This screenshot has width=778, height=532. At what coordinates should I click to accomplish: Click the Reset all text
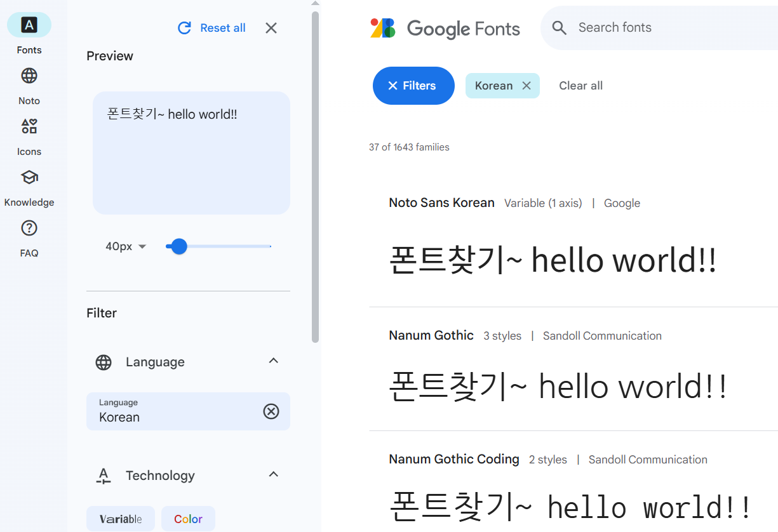click(223, 28)
